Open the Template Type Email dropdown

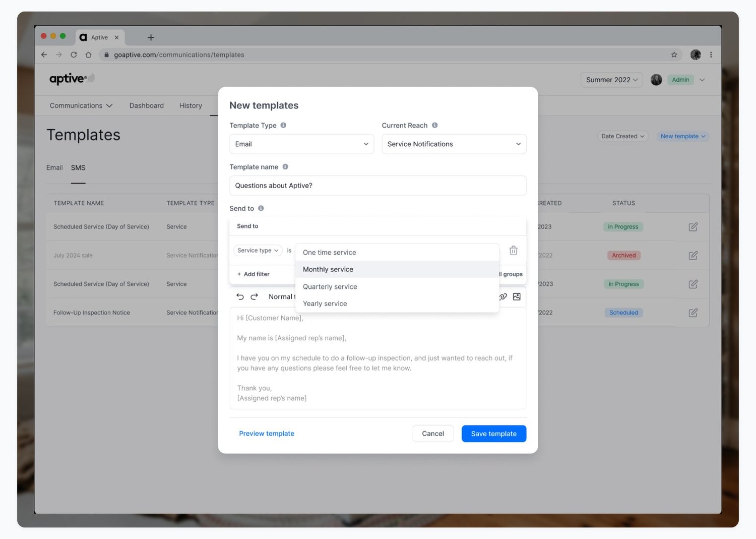[x=301, y=144]
